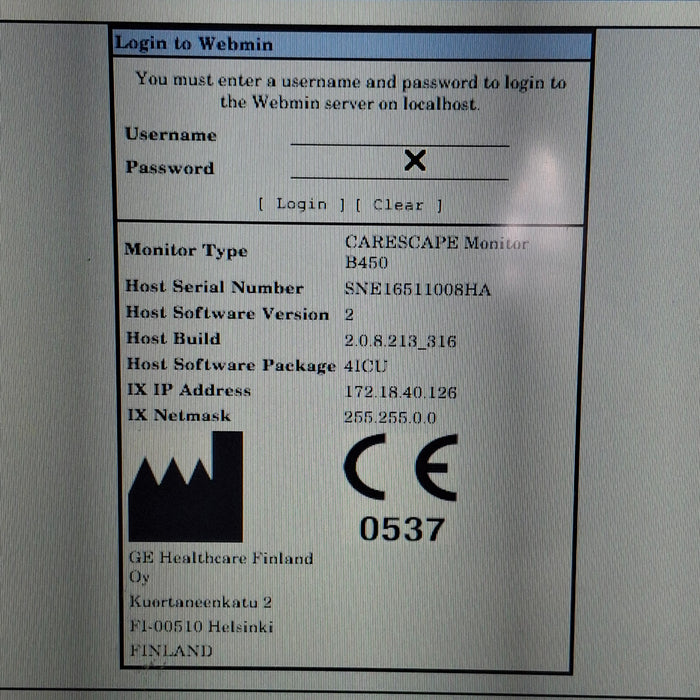Click the 'Host Build' label

(174, 338)
